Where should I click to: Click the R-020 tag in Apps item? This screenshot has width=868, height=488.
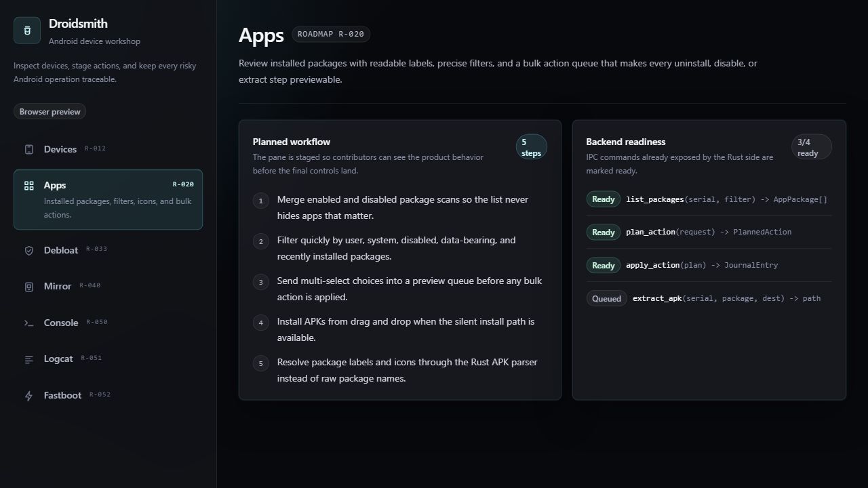[x=183, y=184]
